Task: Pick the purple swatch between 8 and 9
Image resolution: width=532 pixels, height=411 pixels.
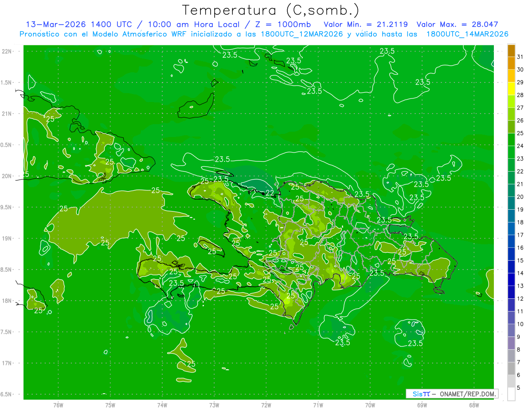Action: [x=511, y=343]
